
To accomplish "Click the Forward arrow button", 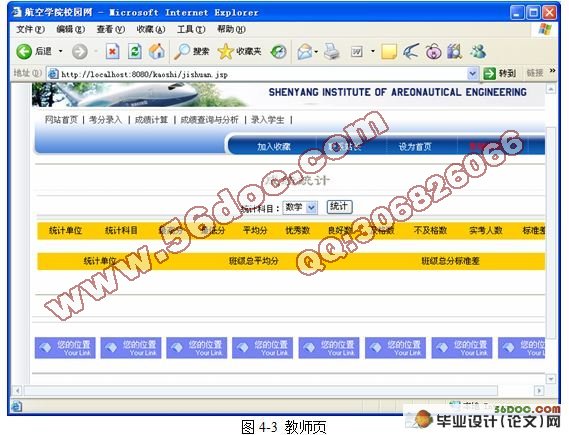I will coord(79,52).
